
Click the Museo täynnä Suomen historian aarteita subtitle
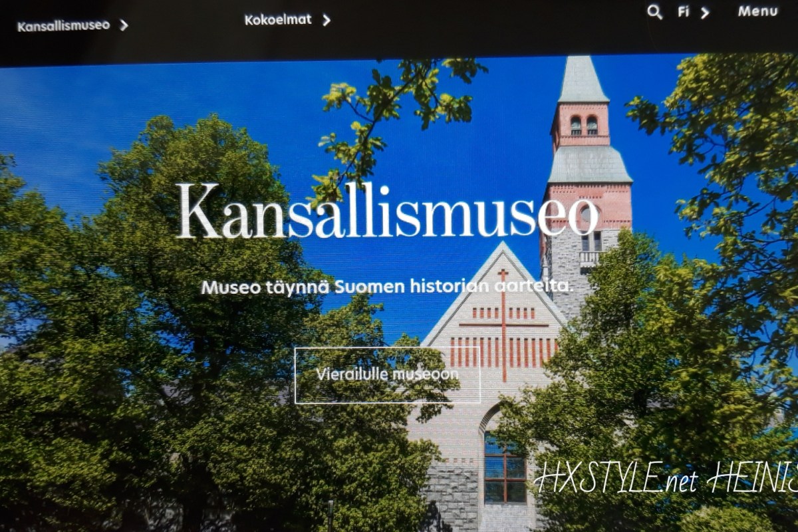tap(387, 288)
